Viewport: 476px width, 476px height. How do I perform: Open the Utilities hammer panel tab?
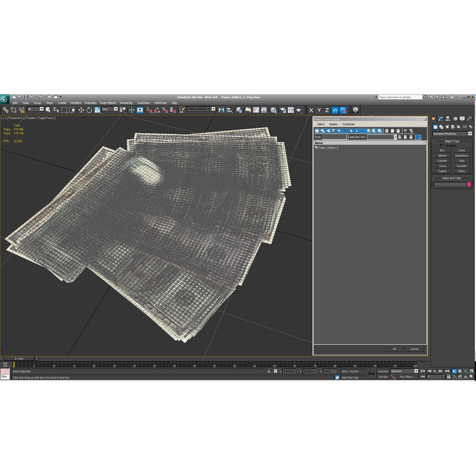(x=469, y=119)
